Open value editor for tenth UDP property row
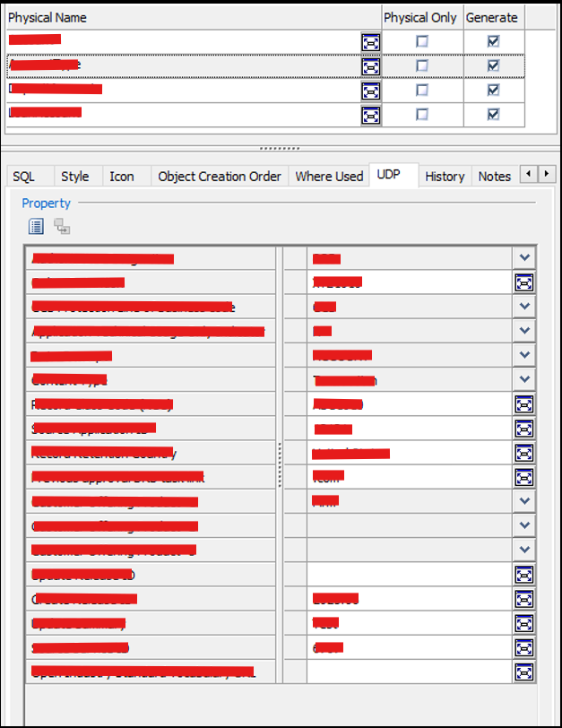The height and width of the screenshot is (728, 562). pyautogui.click(x=524, y=477)
